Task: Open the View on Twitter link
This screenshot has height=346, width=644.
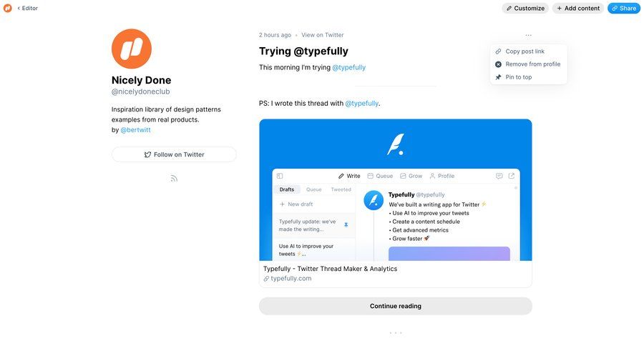Action: (x=322, y=35)
